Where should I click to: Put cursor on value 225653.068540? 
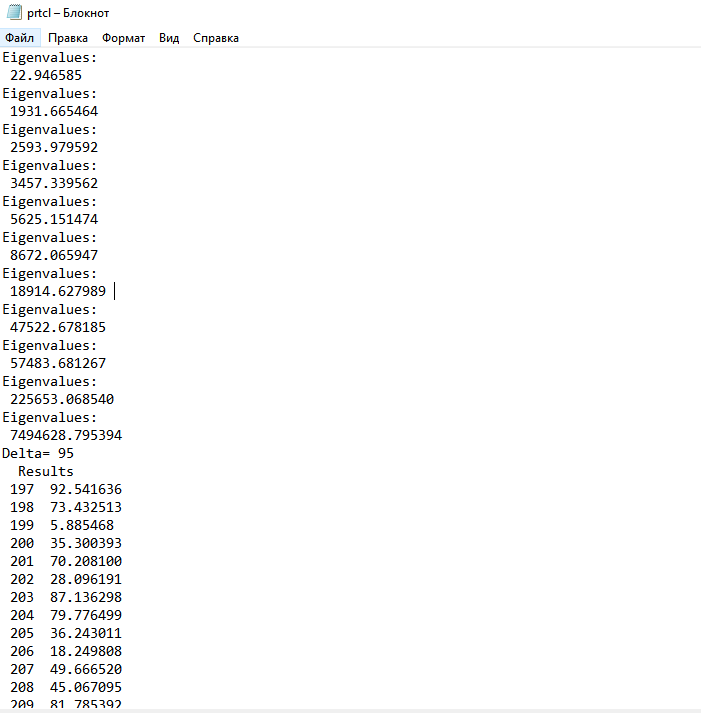point(62,399)
